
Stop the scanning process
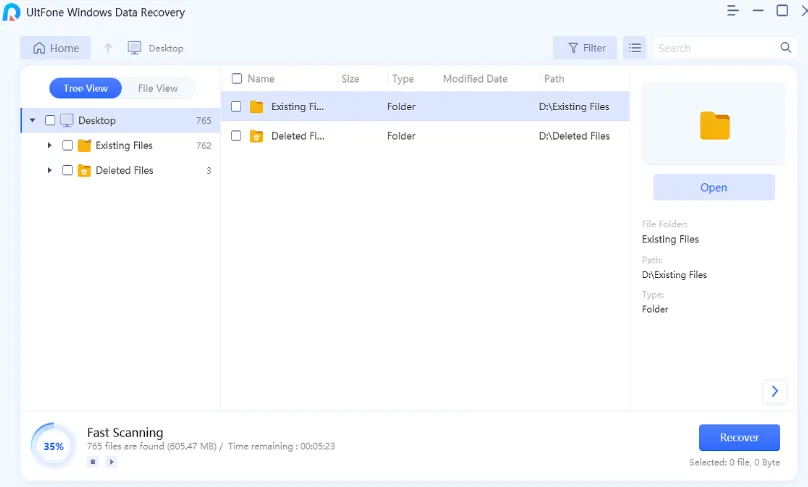[93, 462]
